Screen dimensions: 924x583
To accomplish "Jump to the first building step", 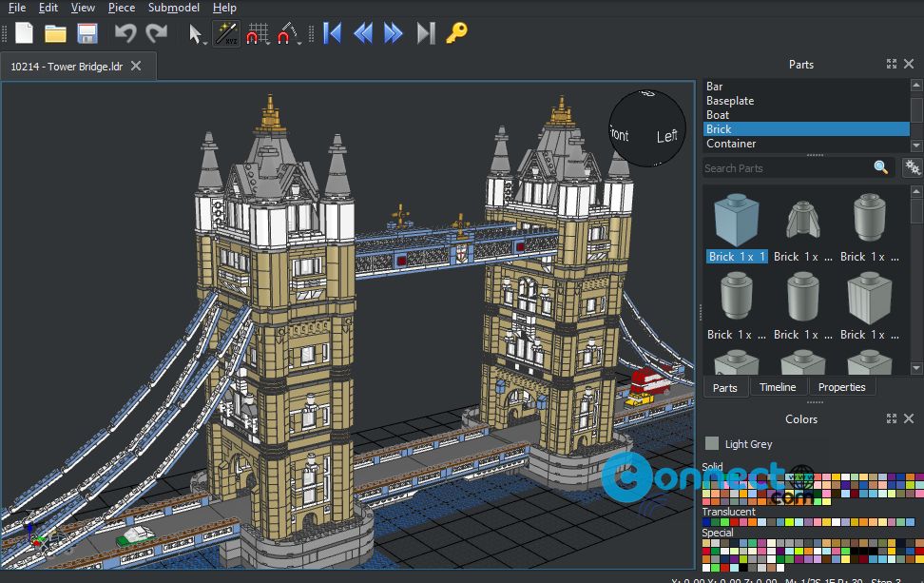I will 333,33.
